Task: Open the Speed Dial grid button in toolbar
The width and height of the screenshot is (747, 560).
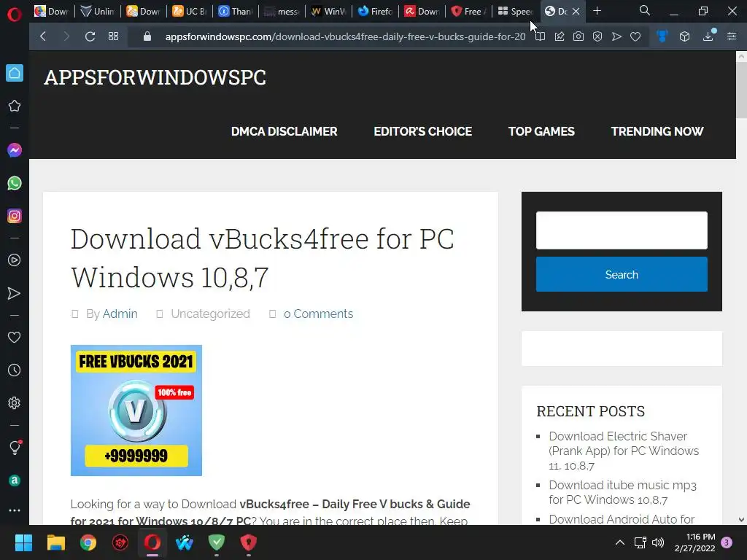Action: tap(113, 36)
